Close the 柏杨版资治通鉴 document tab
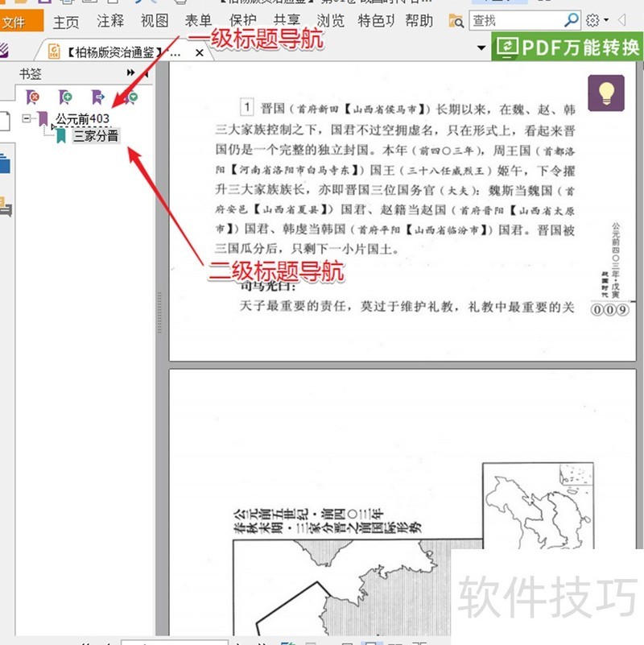The image size is (644, 645). (x=200, y=52)
